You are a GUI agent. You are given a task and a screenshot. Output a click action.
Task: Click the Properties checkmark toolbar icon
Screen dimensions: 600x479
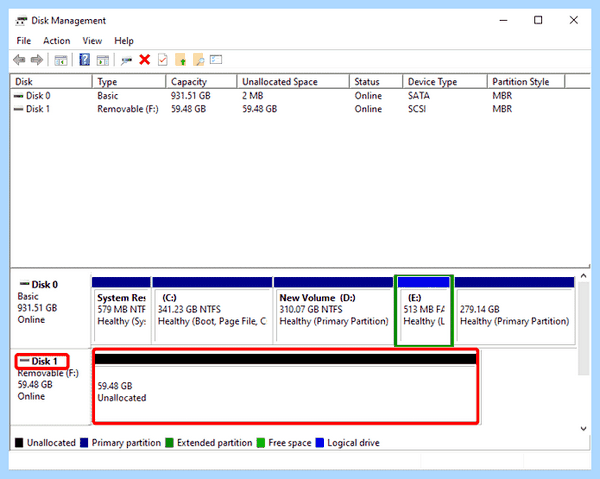(x=163, y=60)
